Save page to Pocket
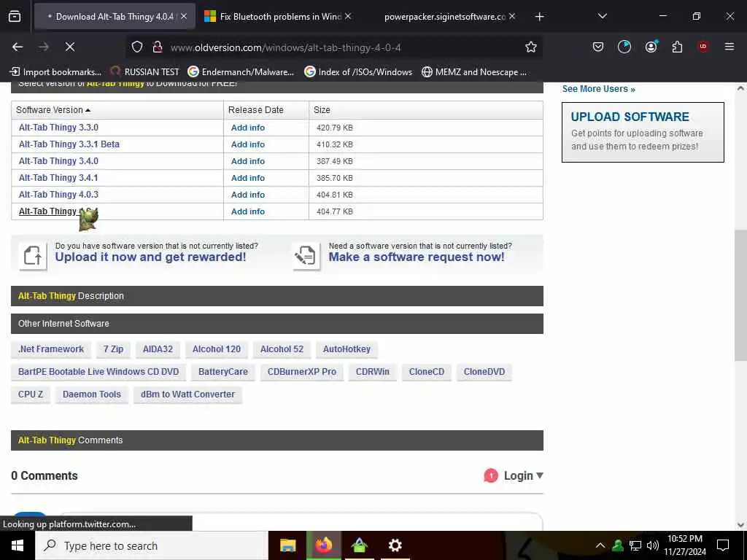This screenshot has height=560, width=747. coord(598,47)
